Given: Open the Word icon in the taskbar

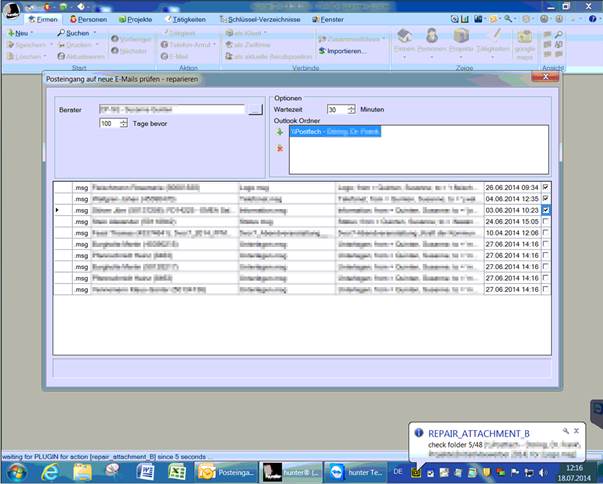Looking at the screenshot, I should [x=144, y=471].
